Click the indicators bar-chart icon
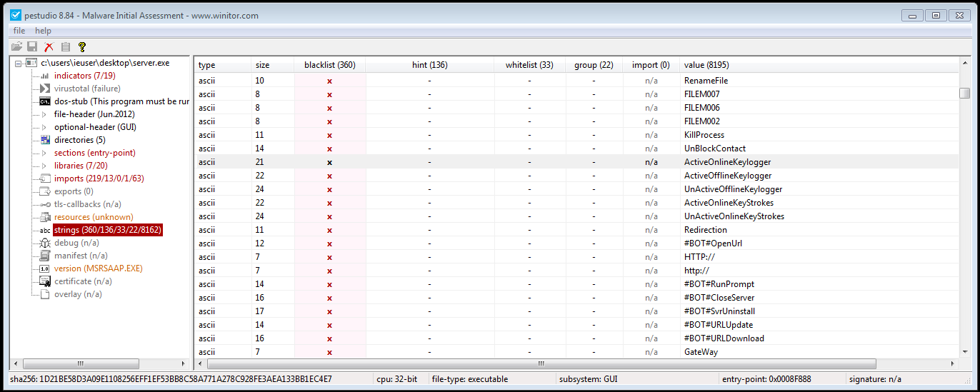Viewport: 980px width, 392px height. coord(44,76)
